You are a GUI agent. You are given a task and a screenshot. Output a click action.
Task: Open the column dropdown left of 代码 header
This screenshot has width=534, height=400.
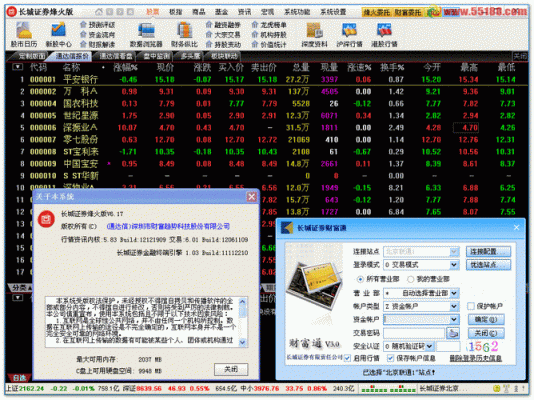click(17, 67)
